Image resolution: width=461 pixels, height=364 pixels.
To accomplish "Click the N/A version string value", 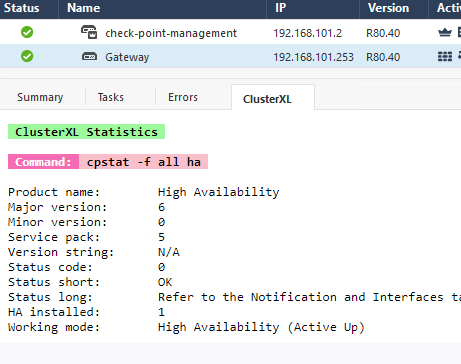I will point(169,252).
